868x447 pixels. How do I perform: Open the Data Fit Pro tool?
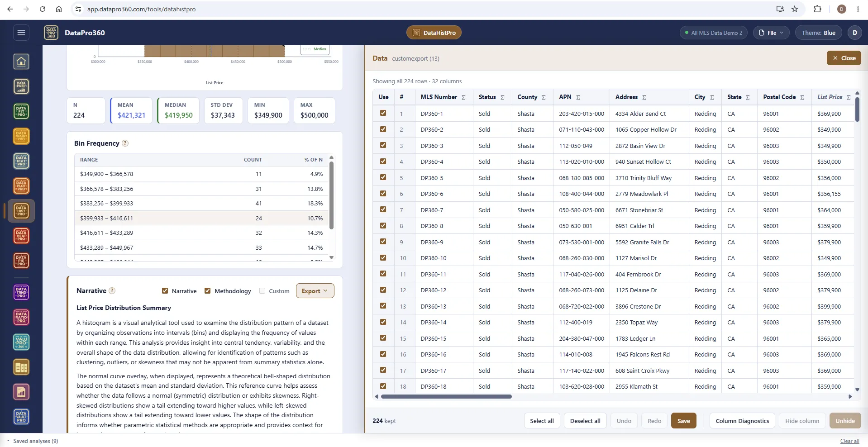pyautogui.click(x=21, y=111)
